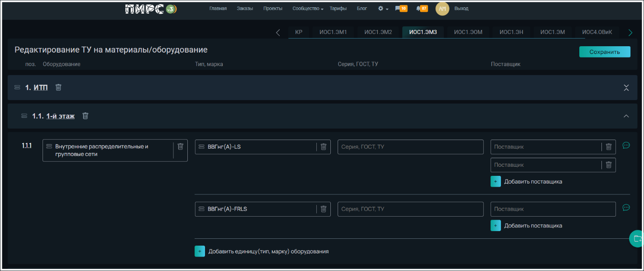This screenshot has width=644, height=271.
Task: Delete the ВВГнг(А)-FRLS type entry
Action: pyautogui.click(x=324, y=209)
